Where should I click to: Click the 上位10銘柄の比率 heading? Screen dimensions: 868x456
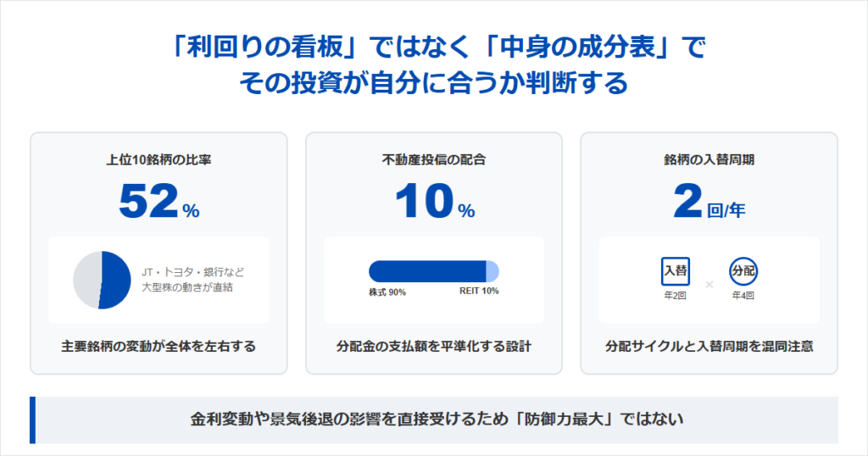tap(159, 158)
